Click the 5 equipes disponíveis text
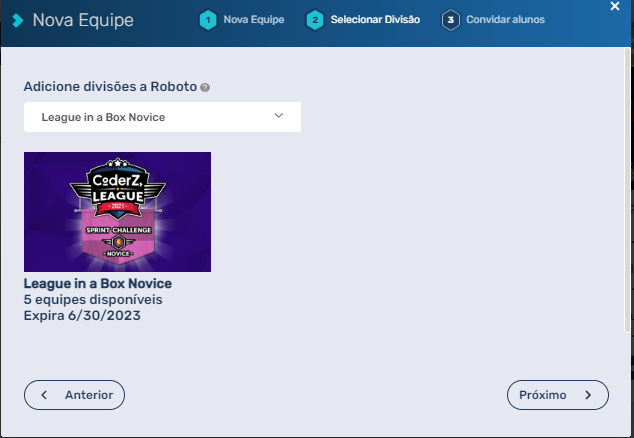This screenshot has width=634, height=438. (x=92, y=299)
